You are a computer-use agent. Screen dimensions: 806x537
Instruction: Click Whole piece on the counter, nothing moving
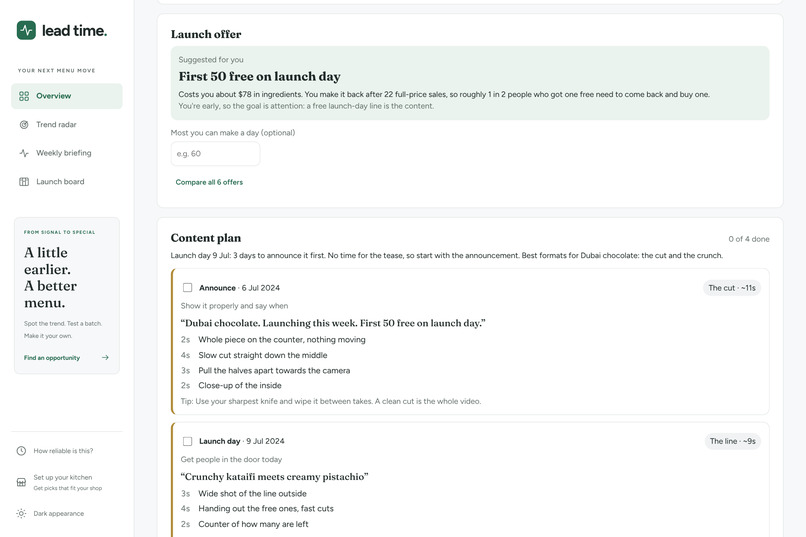(282, 340)
